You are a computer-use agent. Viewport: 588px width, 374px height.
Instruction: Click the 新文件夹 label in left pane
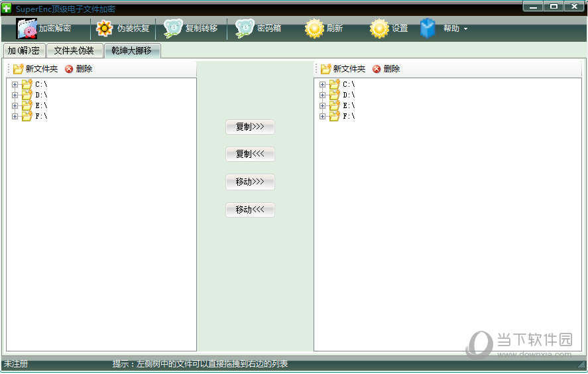click(42, 69)
